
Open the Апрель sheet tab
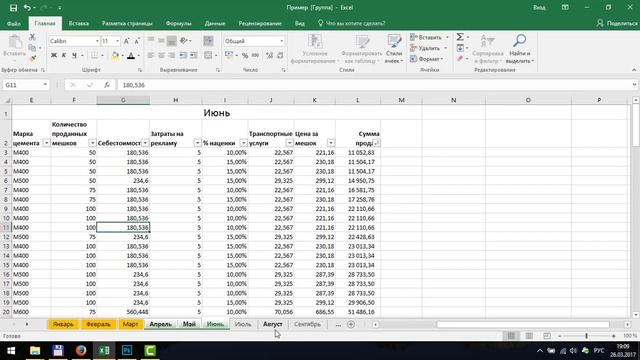pyautogui.click(x=160, y=324)
